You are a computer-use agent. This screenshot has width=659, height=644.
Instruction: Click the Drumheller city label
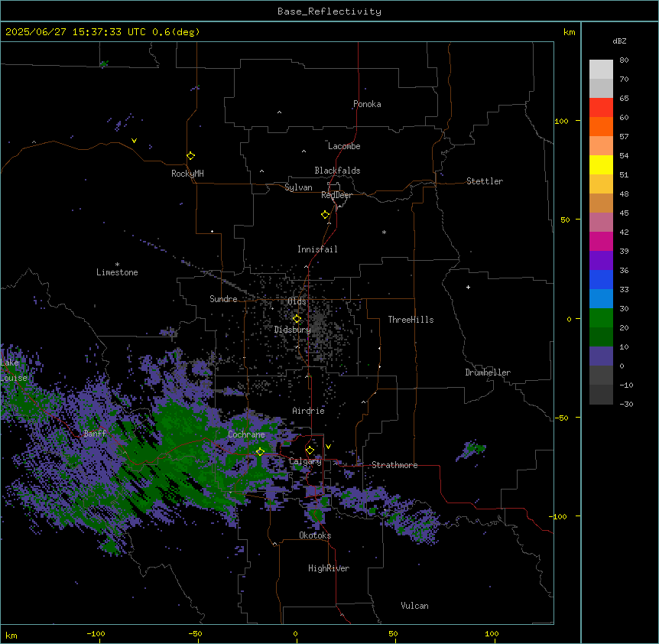tap(488, 372)
